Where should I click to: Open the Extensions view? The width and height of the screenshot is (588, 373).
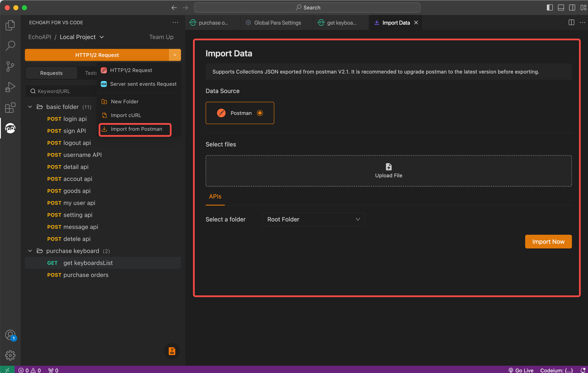(x=10, y=107)
